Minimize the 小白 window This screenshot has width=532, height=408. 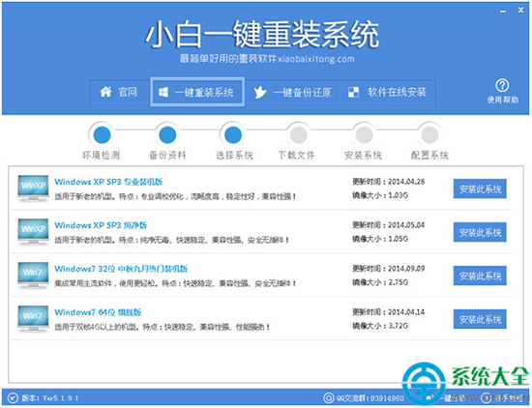tap(503, 12)
